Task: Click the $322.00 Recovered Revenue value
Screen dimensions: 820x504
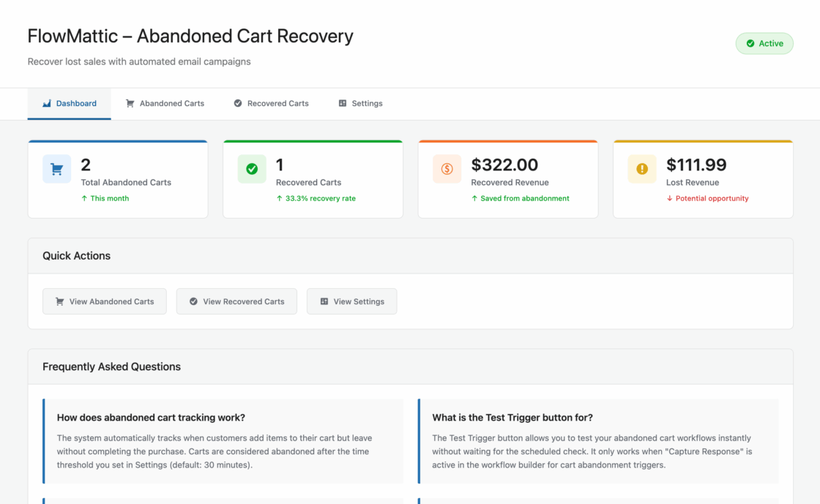Action: pyautogui.click(x=504, y=165)
